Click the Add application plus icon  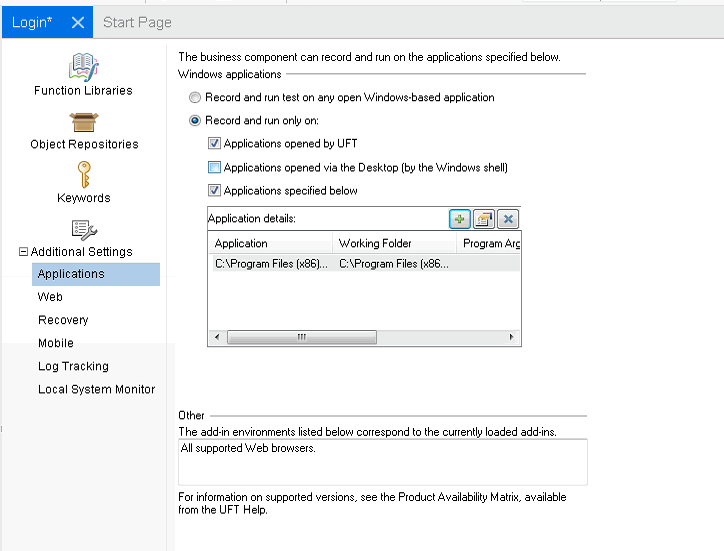[x=459, y=219]
